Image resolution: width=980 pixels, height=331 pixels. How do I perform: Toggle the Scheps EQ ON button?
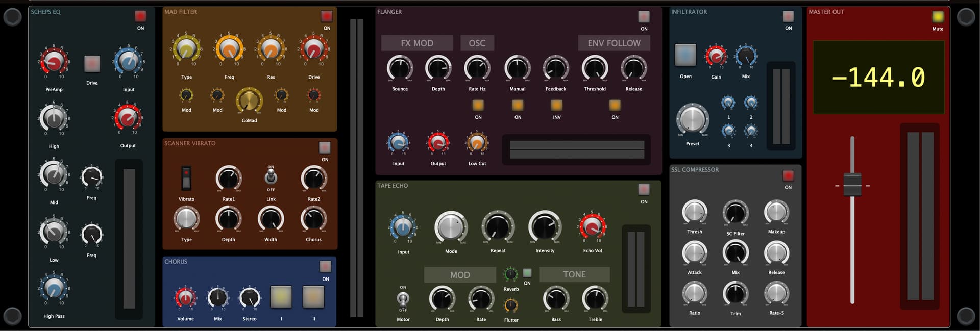(140, 16)
